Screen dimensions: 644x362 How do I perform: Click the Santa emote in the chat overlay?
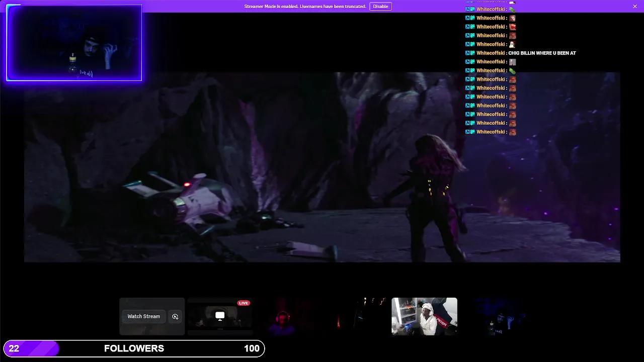[x=512, y=44]
